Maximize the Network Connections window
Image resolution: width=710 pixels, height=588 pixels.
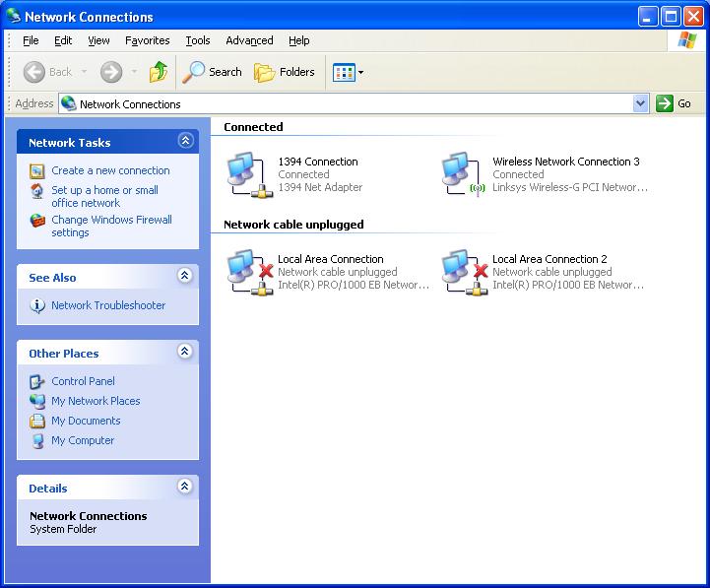click(x=671, y=17)
